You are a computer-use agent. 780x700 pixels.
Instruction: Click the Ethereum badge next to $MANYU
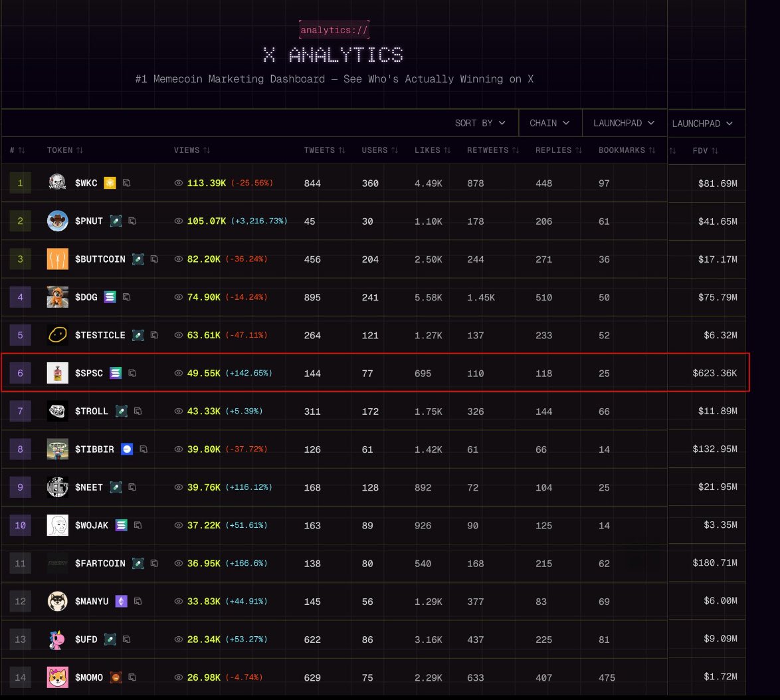pyautogui.click(x=121, y=602)
